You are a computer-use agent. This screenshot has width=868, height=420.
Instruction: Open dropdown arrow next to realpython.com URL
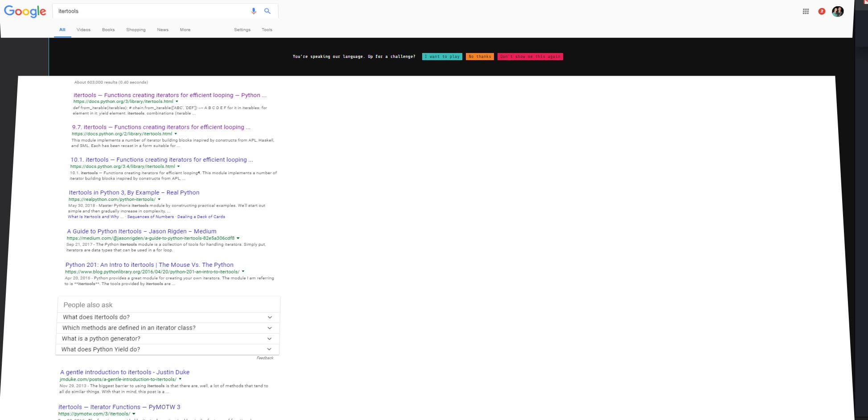pyautogui.click(x=159, y=200)
